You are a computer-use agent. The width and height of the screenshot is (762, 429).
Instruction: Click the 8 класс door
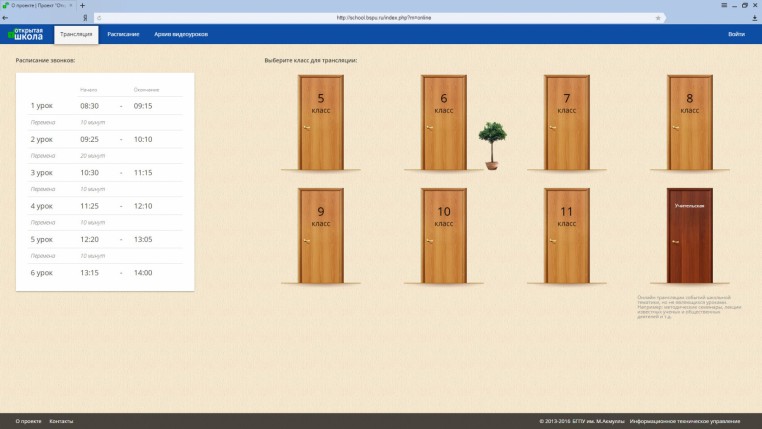[x=689, y=122]
